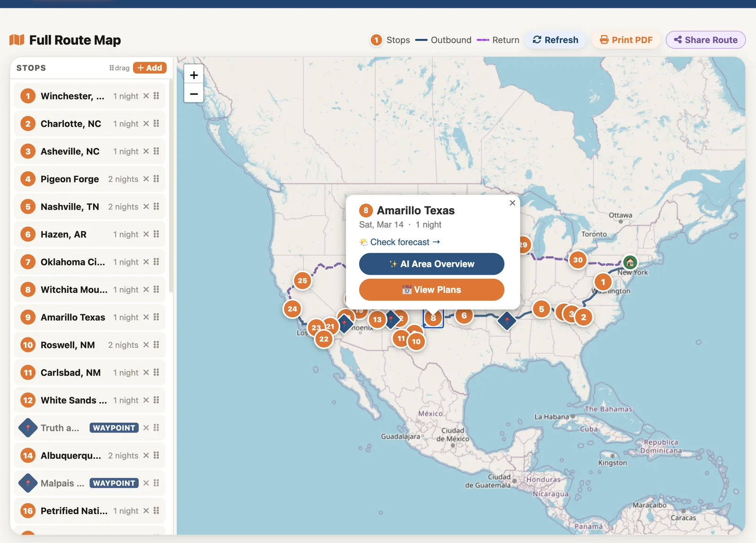Click 2 nights for Albuquerque
The width and height of the screenshot is (756, 543).
coord(123,456)
